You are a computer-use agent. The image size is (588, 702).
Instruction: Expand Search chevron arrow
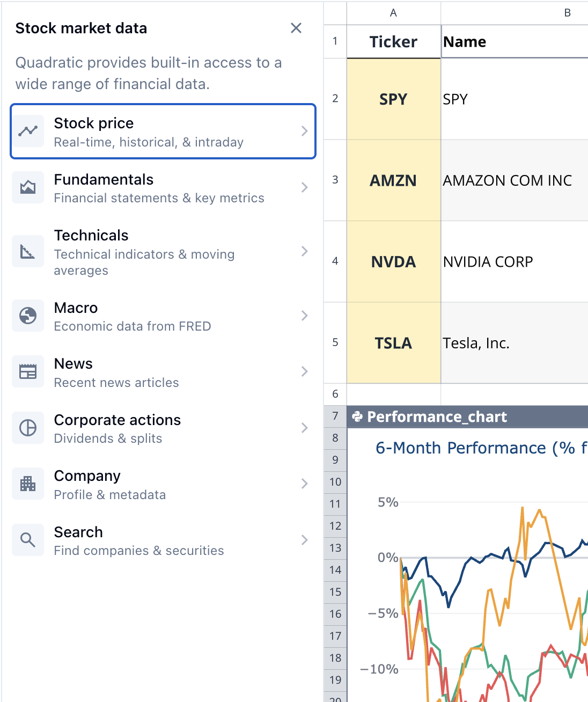(x=304, y=540)
